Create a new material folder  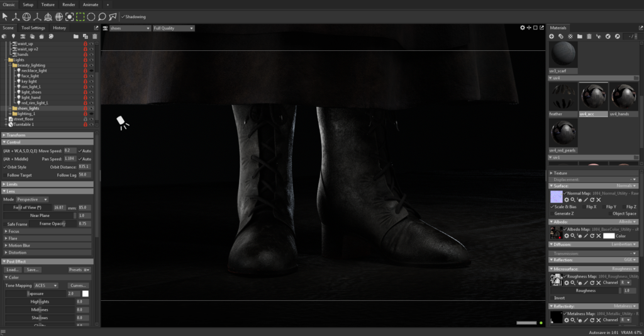pyautogui.click(x=579, y=36)
